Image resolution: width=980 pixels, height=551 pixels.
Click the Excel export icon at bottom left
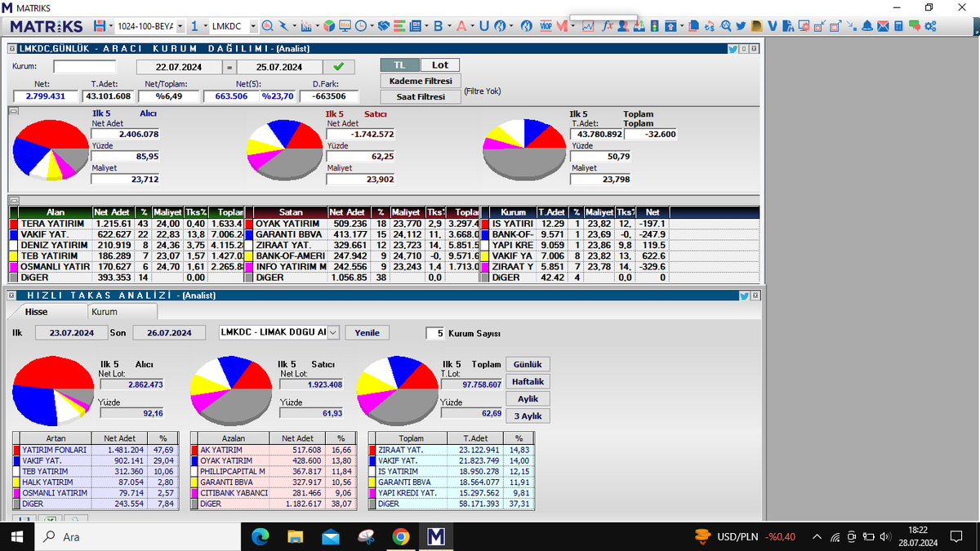tap(49, 518)
